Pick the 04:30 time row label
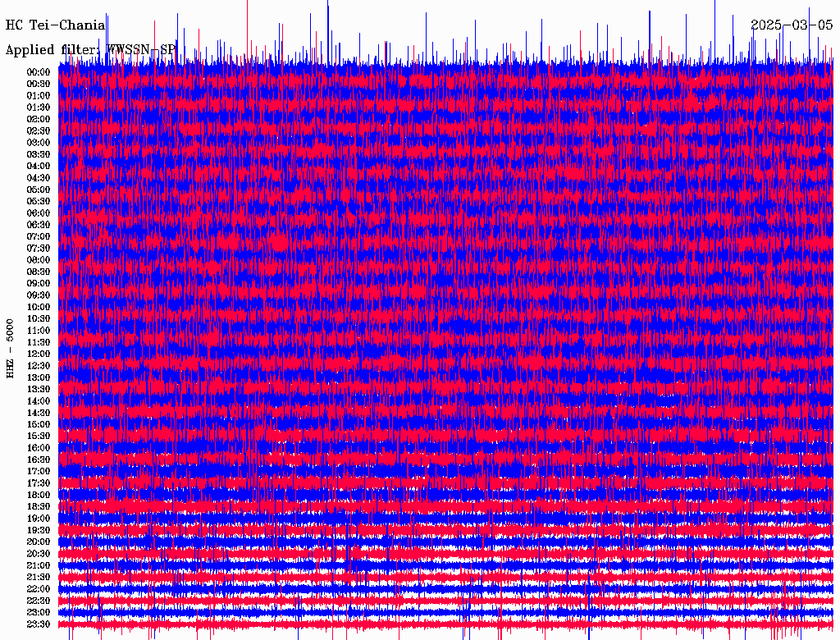 click(x=39, y=178)
